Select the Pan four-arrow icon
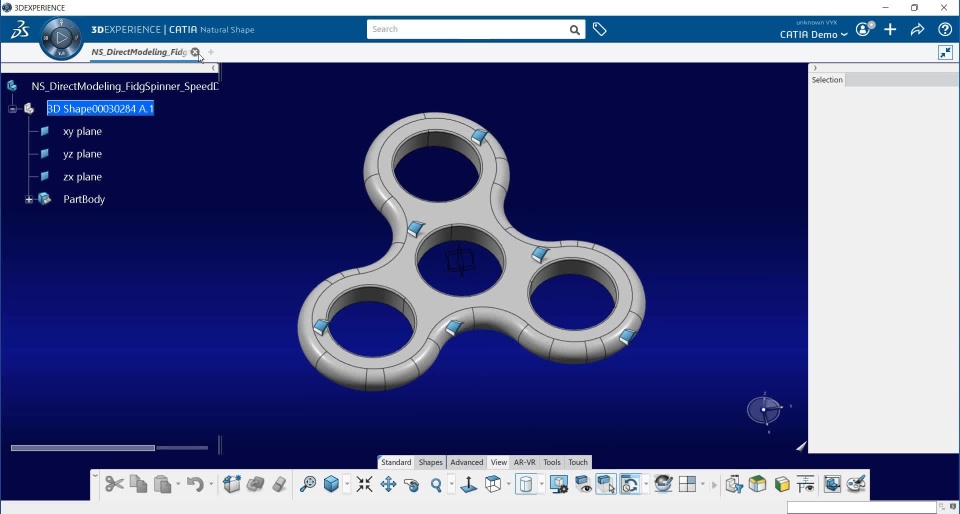 coord(388,485)
